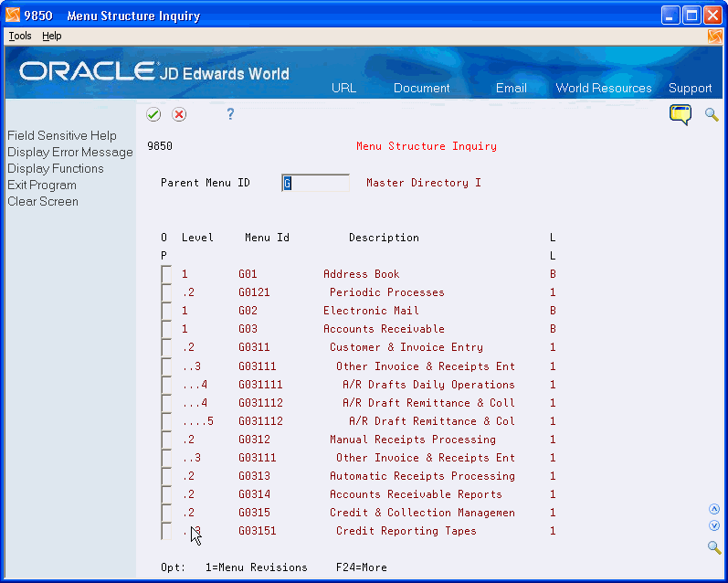This screenshot has height=583, width=728.
Task: Click the 'Accounts Receivable' description text
Action: [x=384, y=329]
